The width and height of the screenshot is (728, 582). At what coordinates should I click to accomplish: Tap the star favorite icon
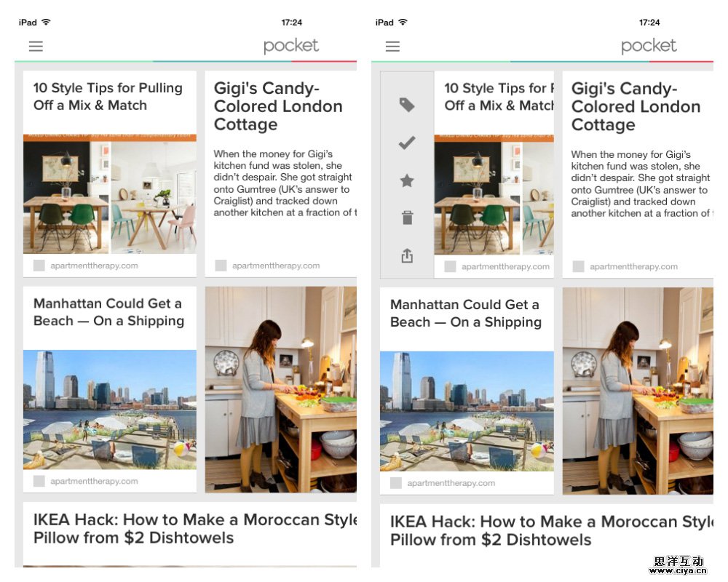[407, 180]
